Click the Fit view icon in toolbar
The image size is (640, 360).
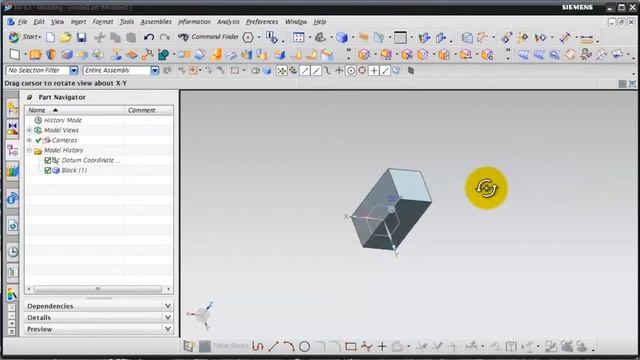tap(298, 38)
